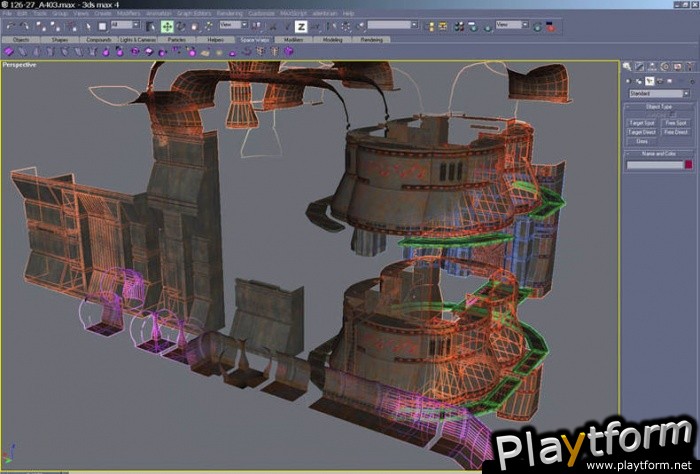
Task: Click the Free Direct light button
Action: 675,131
